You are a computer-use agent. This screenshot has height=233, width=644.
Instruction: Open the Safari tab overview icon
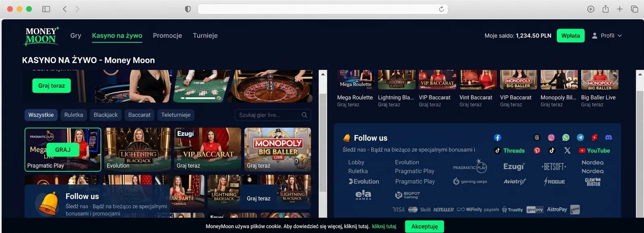tap(634, 9)
